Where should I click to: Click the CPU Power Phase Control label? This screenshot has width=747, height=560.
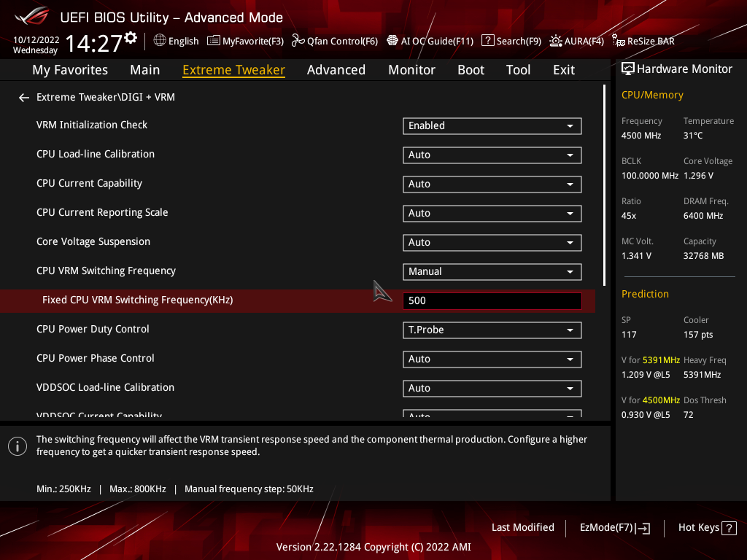coord(96,358)
